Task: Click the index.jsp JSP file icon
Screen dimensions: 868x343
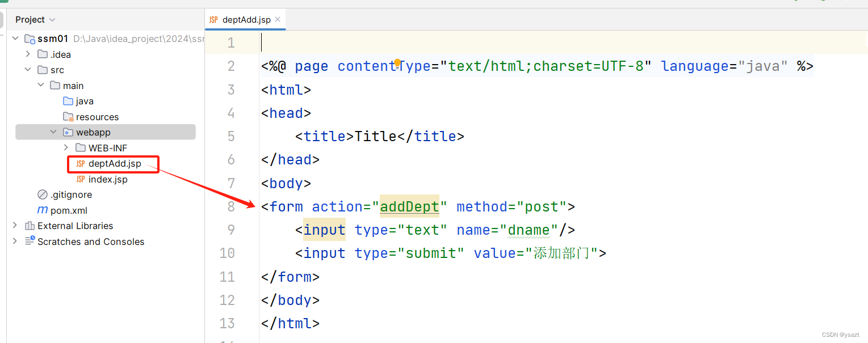Action: click(x=81, y=179)
